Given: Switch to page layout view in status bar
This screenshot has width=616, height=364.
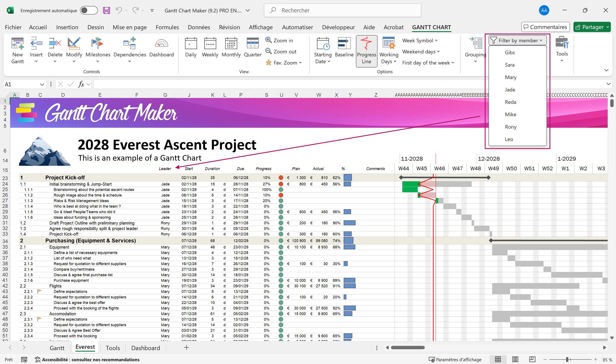Looking at the screenshot, I should click(x=515, y=359).
